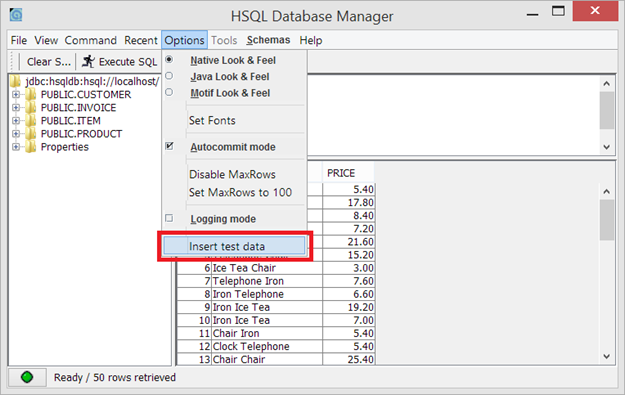
Task: Select the PUBLIC.PRODUCT table label
Action: click(81, 134)
